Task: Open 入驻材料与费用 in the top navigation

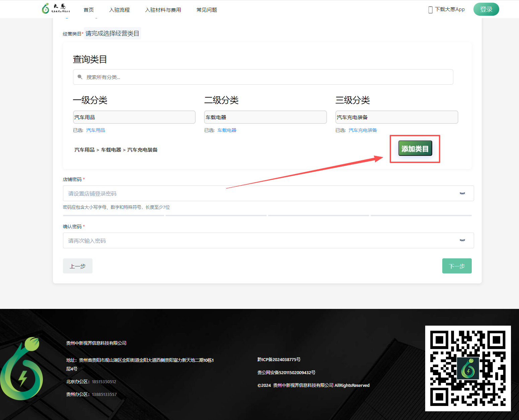Action: pyautogui.click(x=163, y=10)
